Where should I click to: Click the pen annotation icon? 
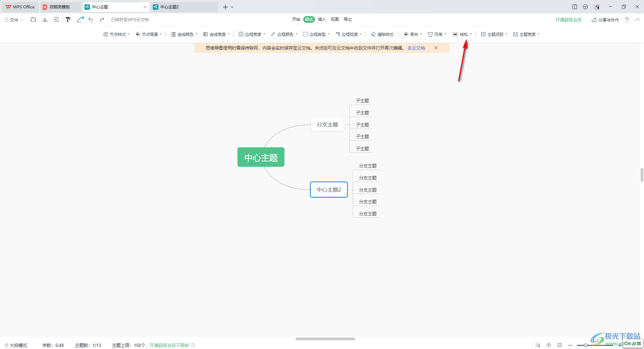point(79,19)
